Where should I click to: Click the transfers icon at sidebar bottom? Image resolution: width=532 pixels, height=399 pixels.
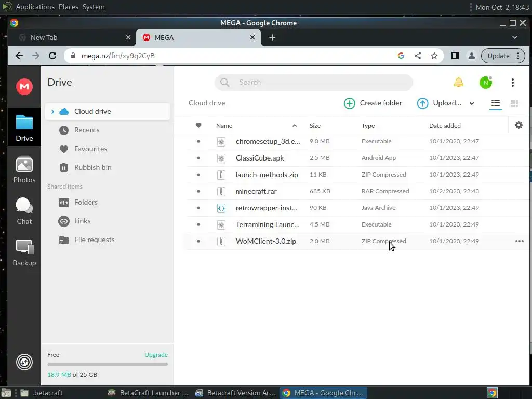click(24, 362)
